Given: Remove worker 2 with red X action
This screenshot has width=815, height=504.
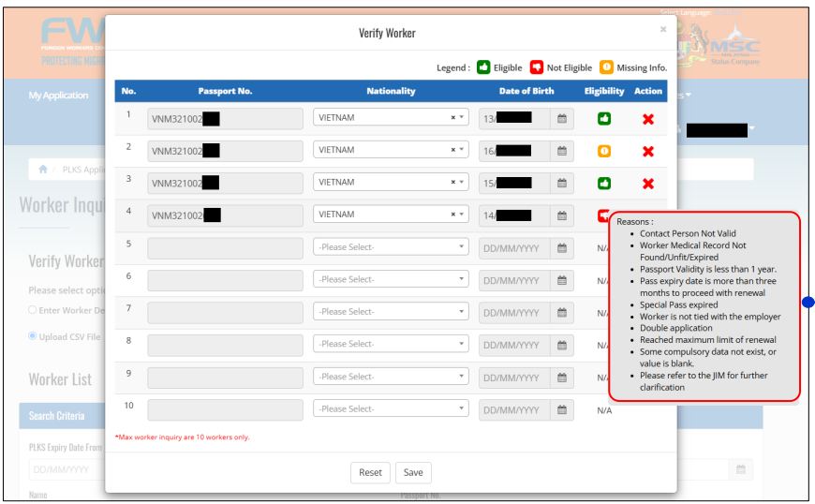Looking at the screenshot, I should 647,151.
